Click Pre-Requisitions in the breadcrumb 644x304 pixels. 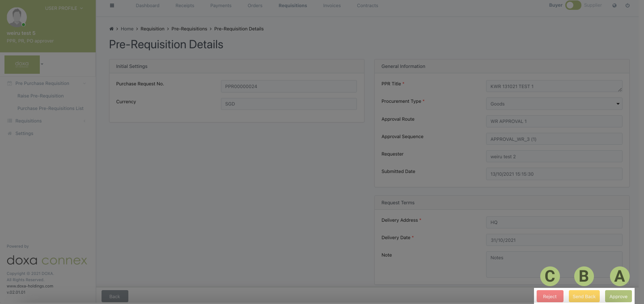(x=189, y=29)
